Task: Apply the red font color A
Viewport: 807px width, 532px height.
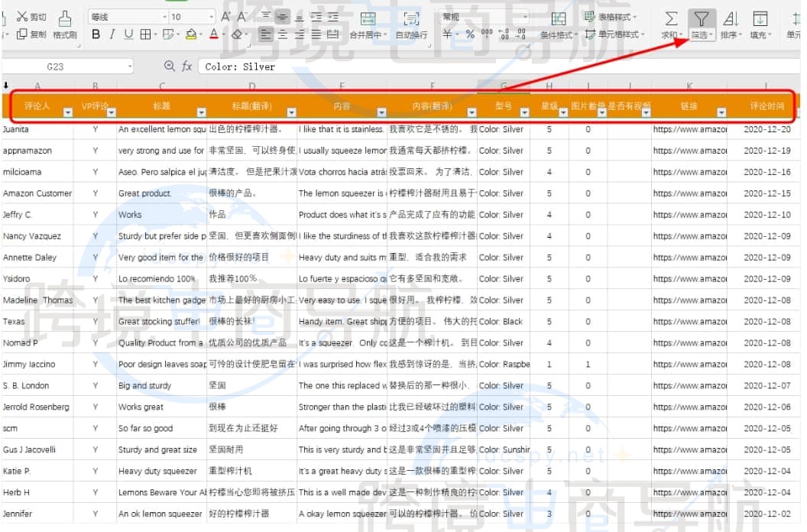Action: click(214, 34)
